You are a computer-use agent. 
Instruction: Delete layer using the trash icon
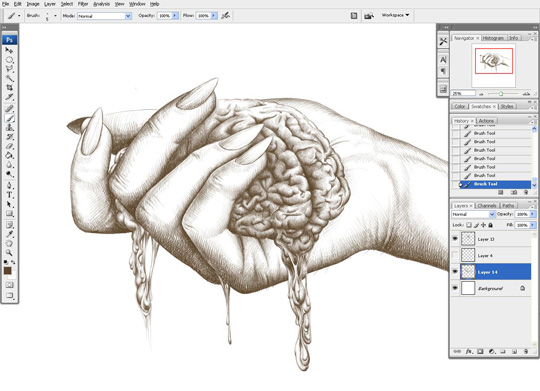526,351
